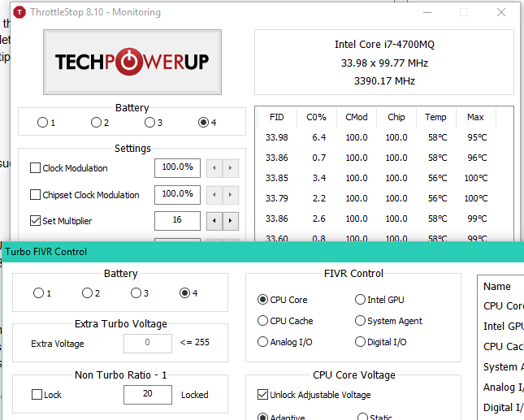Click the Turbo FIVR Control title bar

262,252
